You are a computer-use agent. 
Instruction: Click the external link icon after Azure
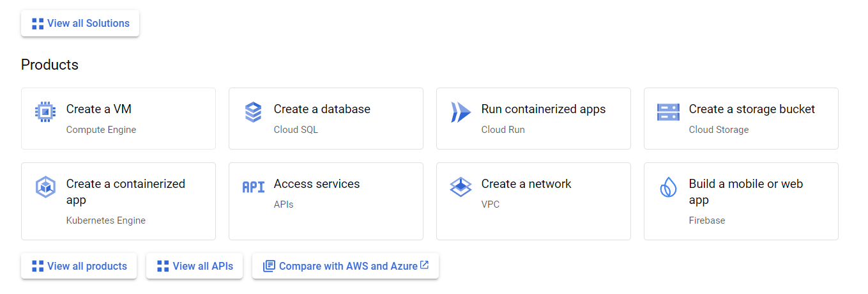click(x=425, y=265)
